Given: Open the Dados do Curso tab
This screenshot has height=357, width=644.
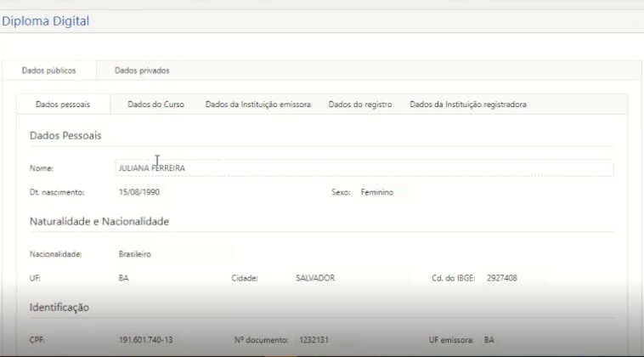Looking at the screenshot, I should [155, 105].
